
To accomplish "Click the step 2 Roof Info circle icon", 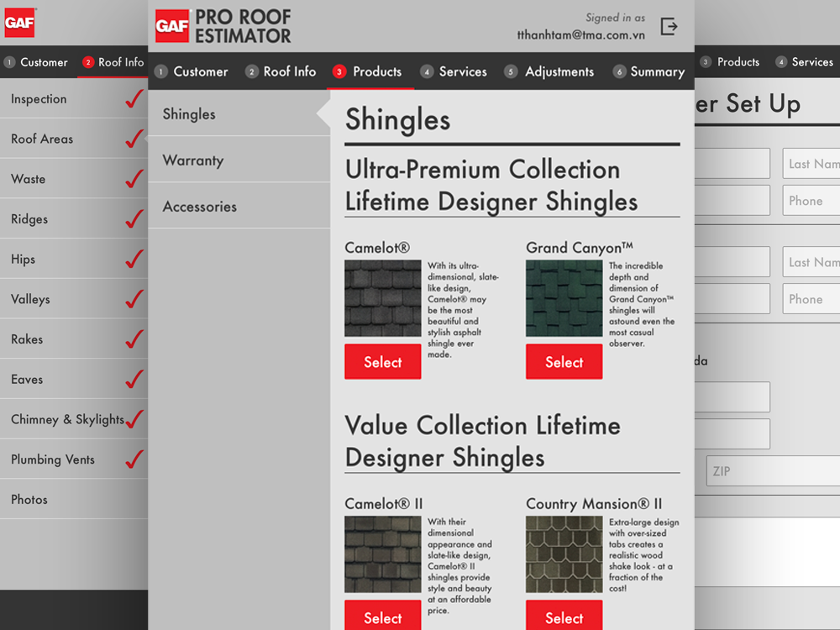I will coord(251,71).
